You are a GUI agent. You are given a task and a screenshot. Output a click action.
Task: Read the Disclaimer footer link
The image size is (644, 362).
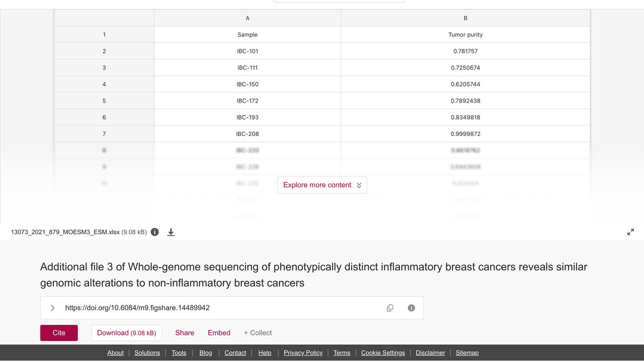coord(430,353)
